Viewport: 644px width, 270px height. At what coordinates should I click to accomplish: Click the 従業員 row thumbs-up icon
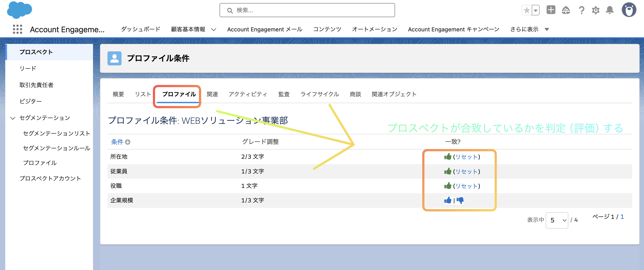coord(447,171)
